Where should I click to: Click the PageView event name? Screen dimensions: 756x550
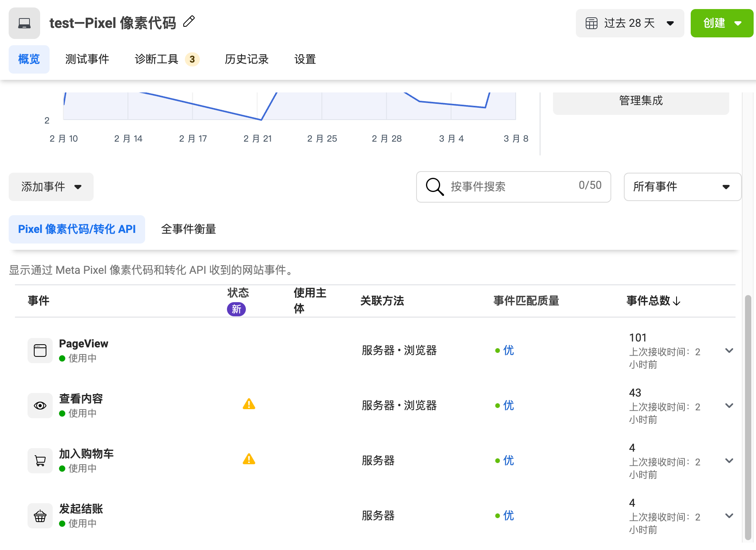[x=83, y=344]
